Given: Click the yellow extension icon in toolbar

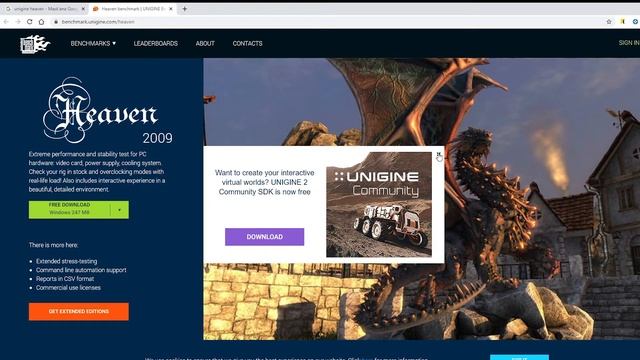Looking at the screenshot, I should click(x=622, y=22).
